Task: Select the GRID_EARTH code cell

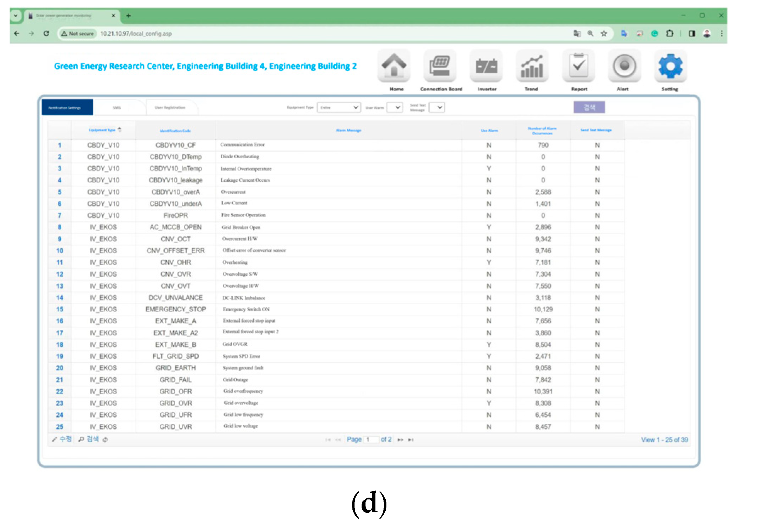Action: 176,368
